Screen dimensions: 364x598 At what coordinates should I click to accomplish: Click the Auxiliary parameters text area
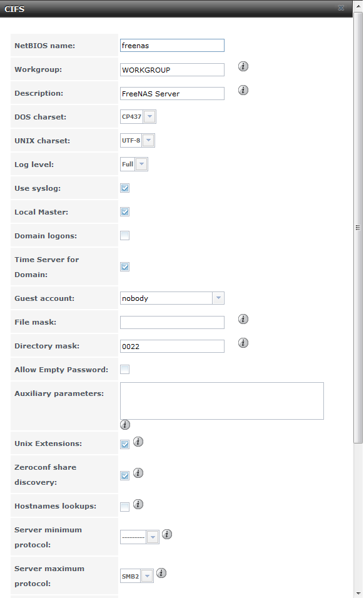pos(222,401)
